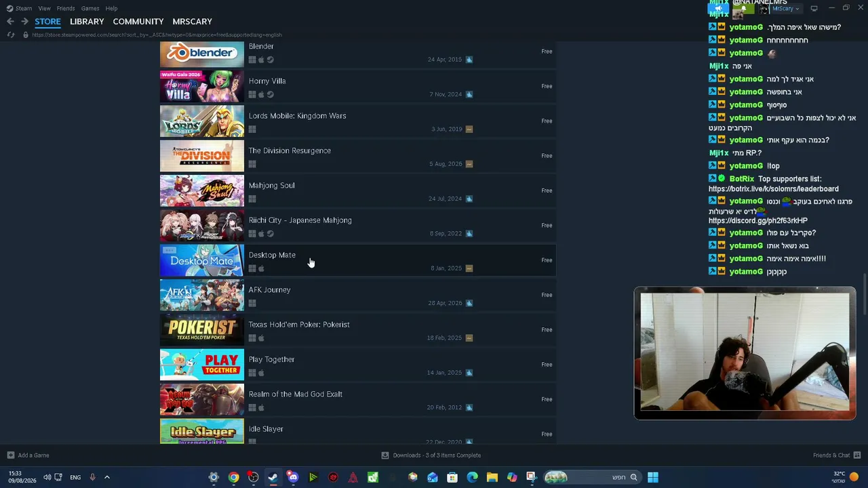Select the STORE tab
868x488 pixels.
pos(47,22)
